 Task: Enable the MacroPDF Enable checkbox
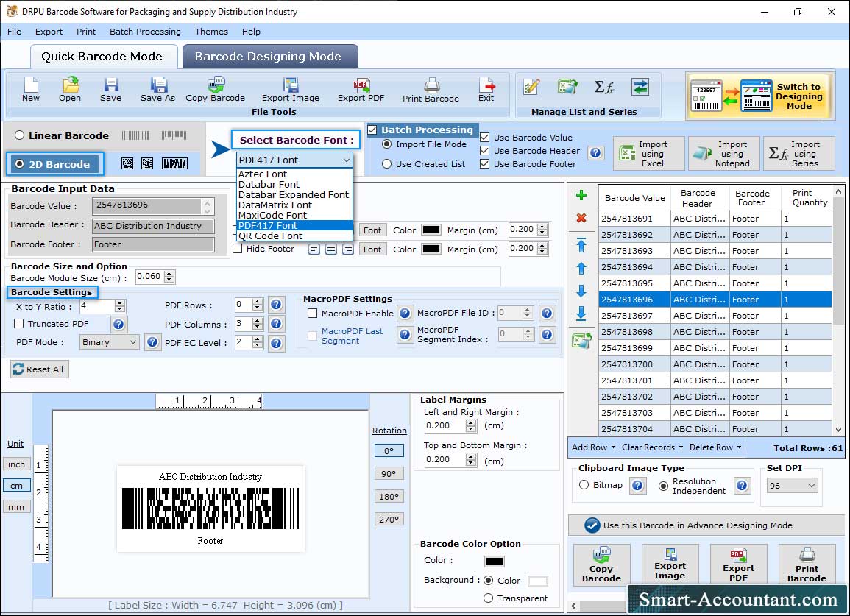pyautogui.click(x=312, y=314)
